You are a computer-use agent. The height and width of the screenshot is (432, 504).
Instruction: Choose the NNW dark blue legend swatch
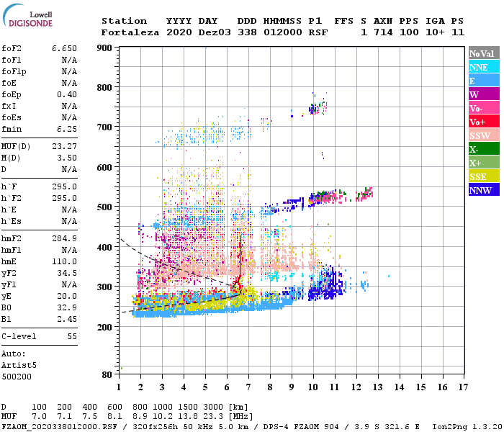[x=484, y=190]
